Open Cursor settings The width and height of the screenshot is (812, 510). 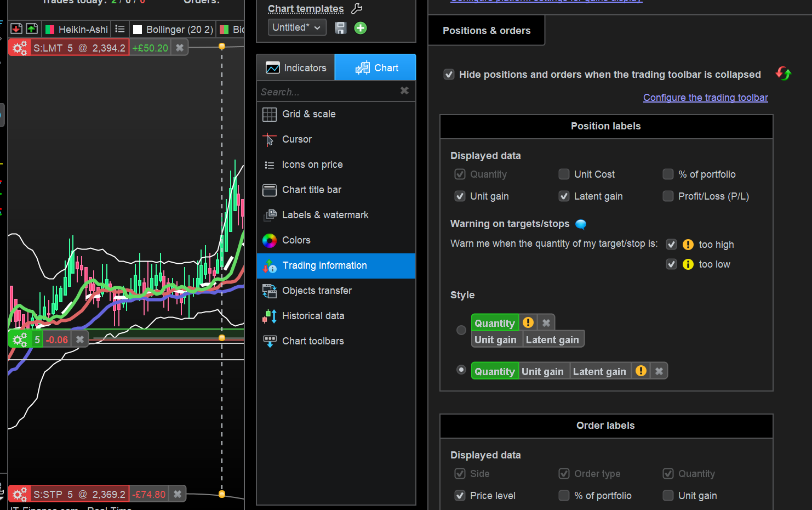click(x=336, y=139)
